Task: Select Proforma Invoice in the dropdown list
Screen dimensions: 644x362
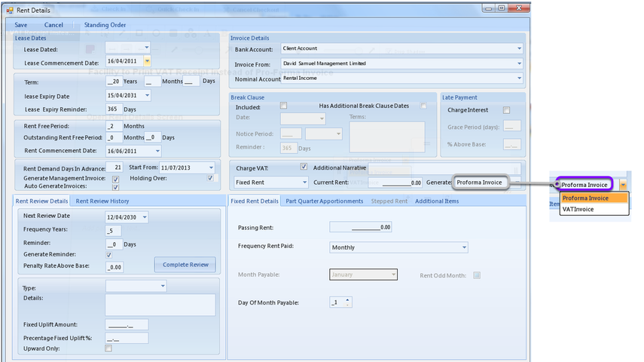Action: point(594,198)
